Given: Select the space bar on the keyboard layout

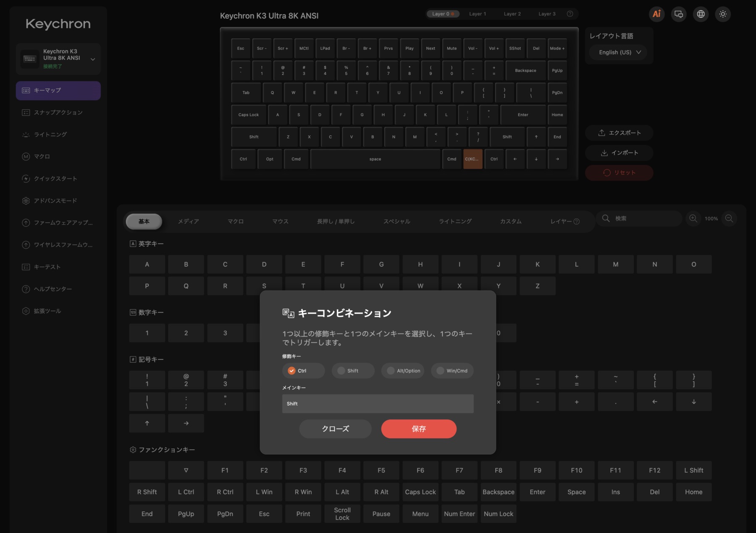Looking at the screenshot, I should click(x=375, y=159).
